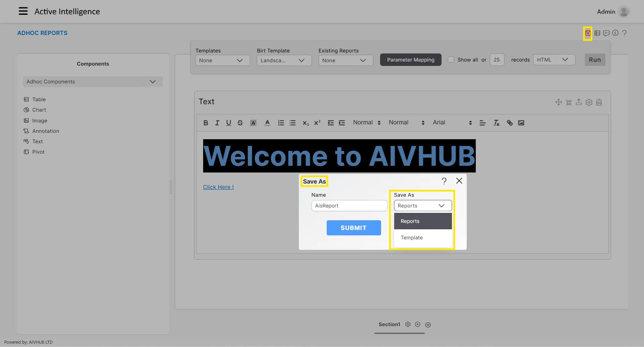This screenshot has height=347, width=644.
Task: Toggle underline formatting
Action: click(229, 123)
